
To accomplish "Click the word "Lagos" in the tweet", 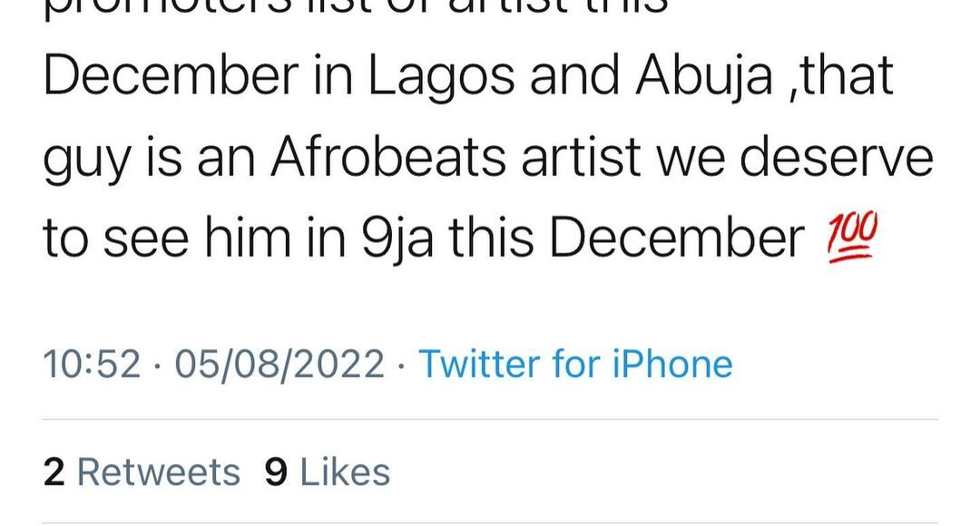I will (442, 79).
